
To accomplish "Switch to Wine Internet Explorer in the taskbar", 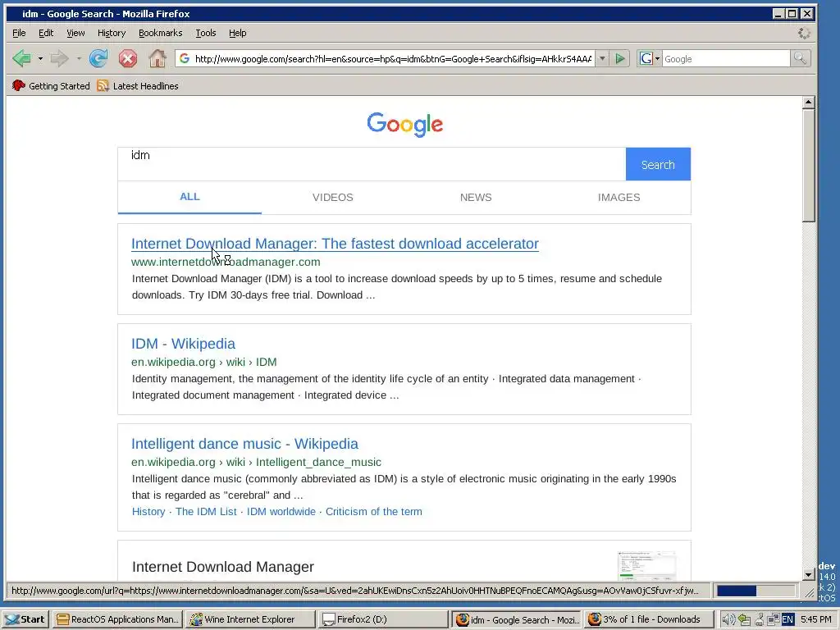I will pyautogui.click(x=251, y=620).
